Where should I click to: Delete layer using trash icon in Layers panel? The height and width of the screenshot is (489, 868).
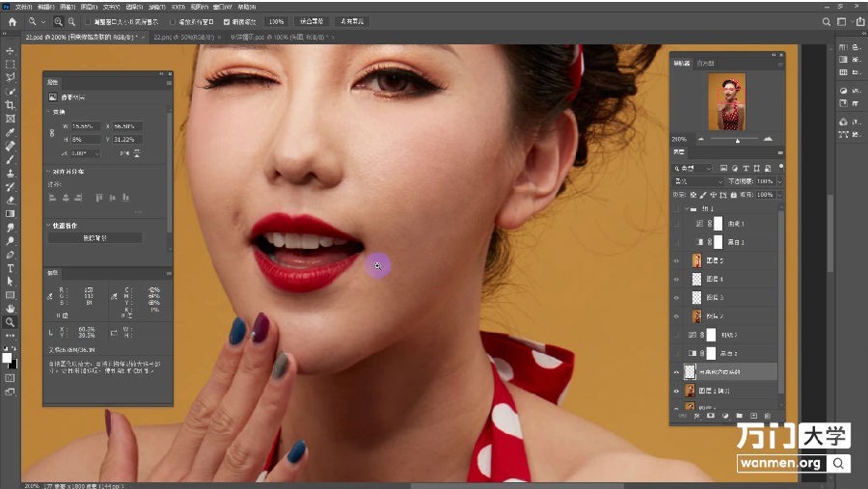click(767, 416)
